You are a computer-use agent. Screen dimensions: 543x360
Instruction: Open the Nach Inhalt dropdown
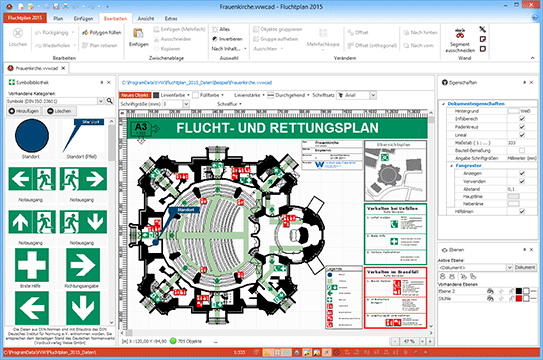point(229,49)
